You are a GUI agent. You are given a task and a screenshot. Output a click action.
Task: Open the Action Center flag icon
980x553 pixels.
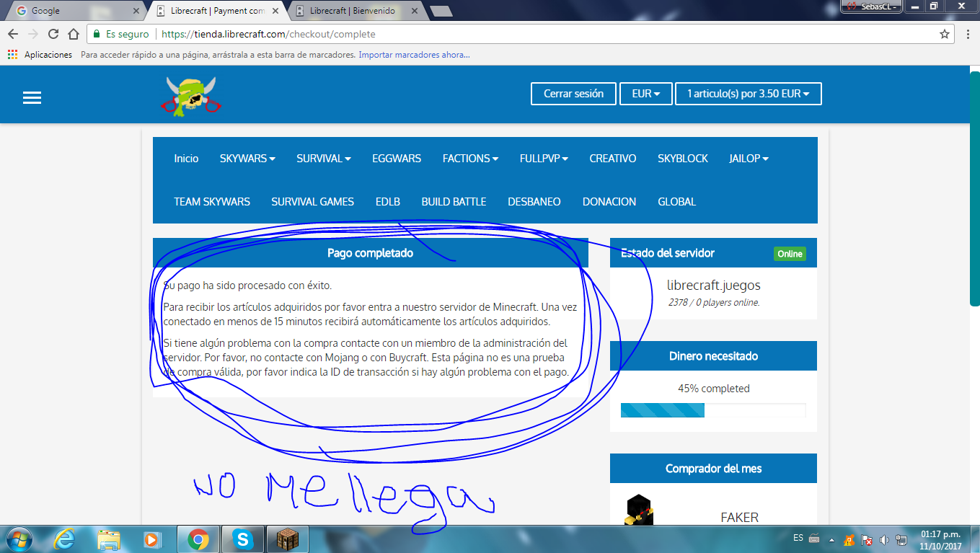pos(868,539)
